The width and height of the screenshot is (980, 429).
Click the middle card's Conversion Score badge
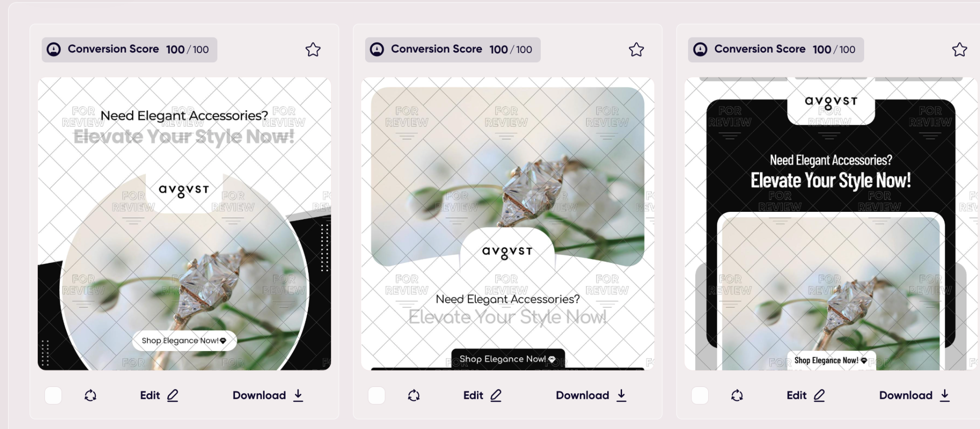[x=453, y=49]
